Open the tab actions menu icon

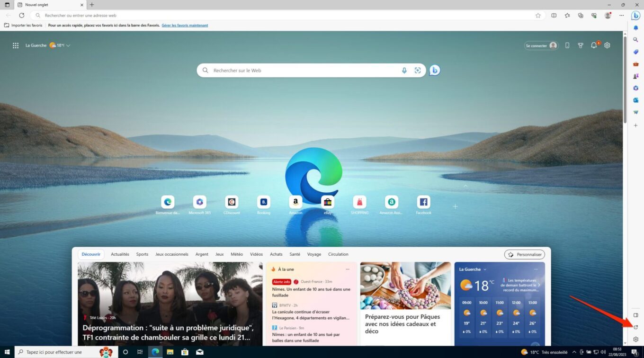(7, 5)
